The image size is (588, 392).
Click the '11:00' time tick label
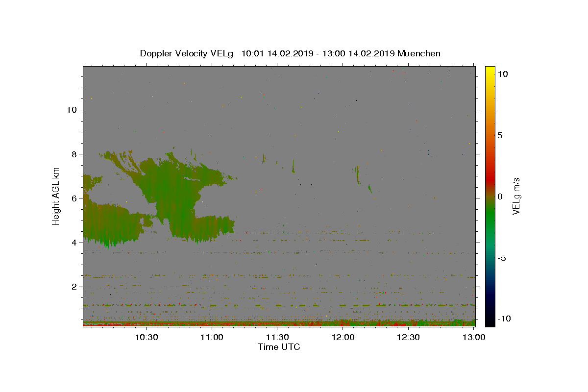212,337
